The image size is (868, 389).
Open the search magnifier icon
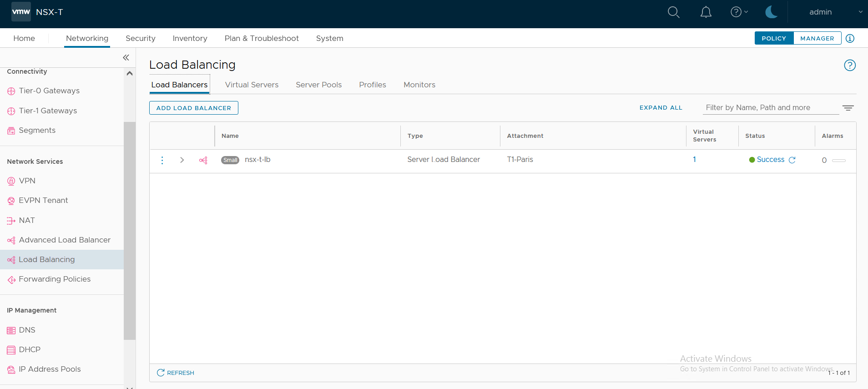click(x=673, y=12)
